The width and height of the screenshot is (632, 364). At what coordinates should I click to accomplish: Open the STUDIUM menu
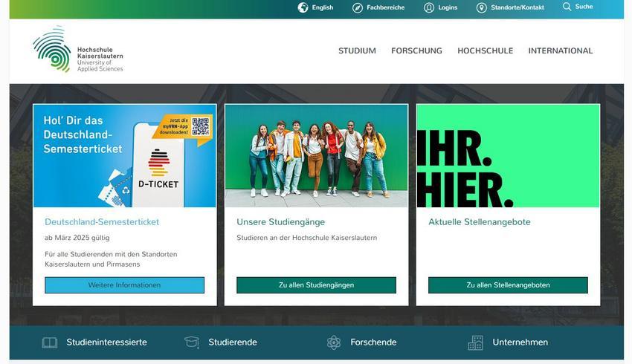[x=357, y=51]
